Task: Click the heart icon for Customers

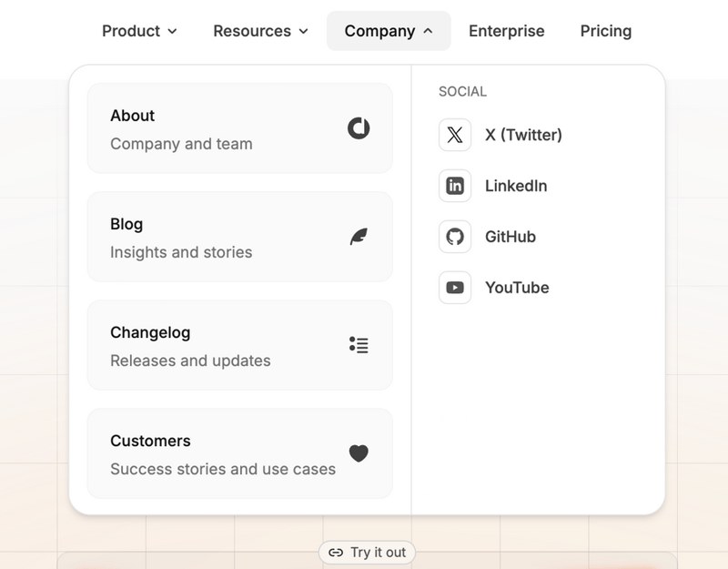Action: pyautogui.click(x=359, y=453)
